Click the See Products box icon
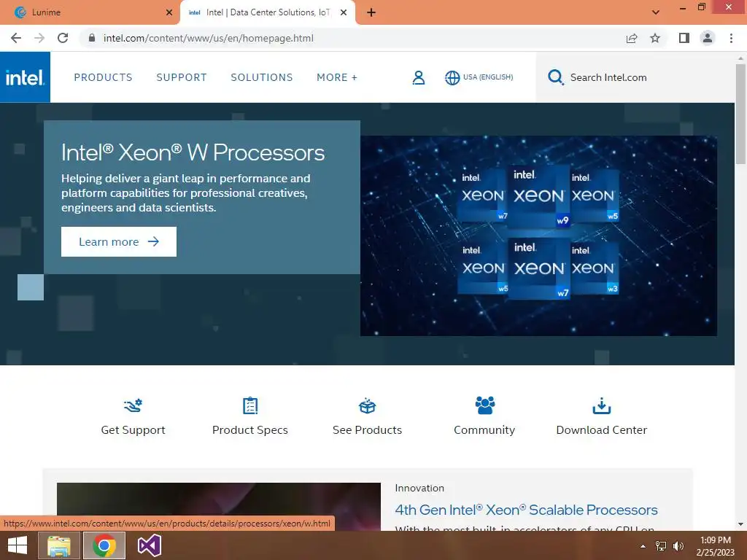747x560 pixels. pyautogui.click(x=368, y=405)
